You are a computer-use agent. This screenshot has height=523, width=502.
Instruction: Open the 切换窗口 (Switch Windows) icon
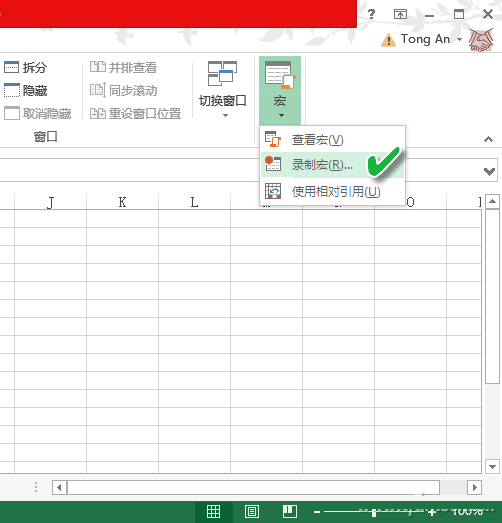pyautogui.click(x=222, y=73)
